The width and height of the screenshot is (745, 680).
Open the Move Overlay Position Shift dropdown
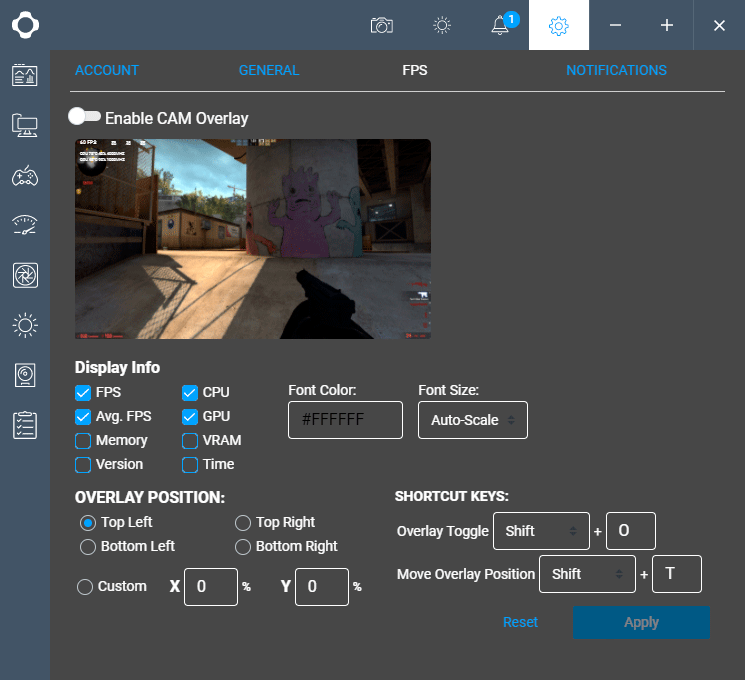coord(586,574)
